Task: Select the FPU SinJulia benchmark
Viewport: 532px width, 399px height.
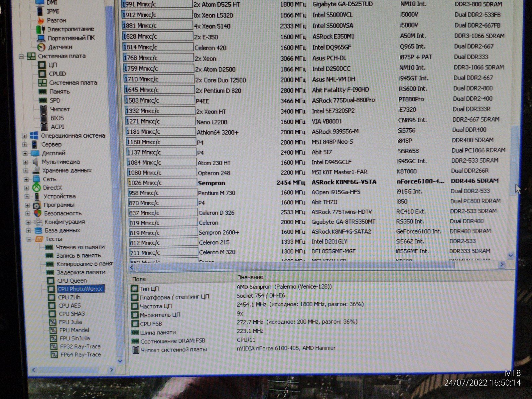Action: pyautogui.click(x=75, y=338)
